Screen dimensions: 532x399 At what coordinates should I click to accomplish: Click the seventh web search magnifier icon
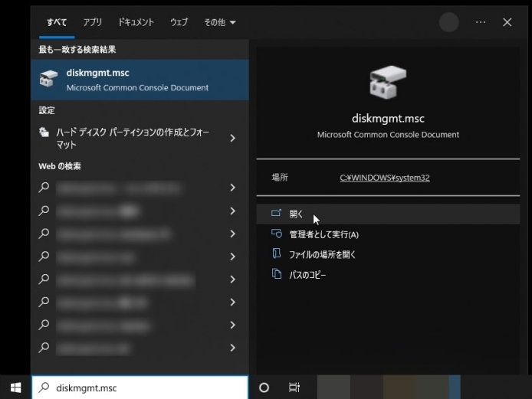point(44,325)
